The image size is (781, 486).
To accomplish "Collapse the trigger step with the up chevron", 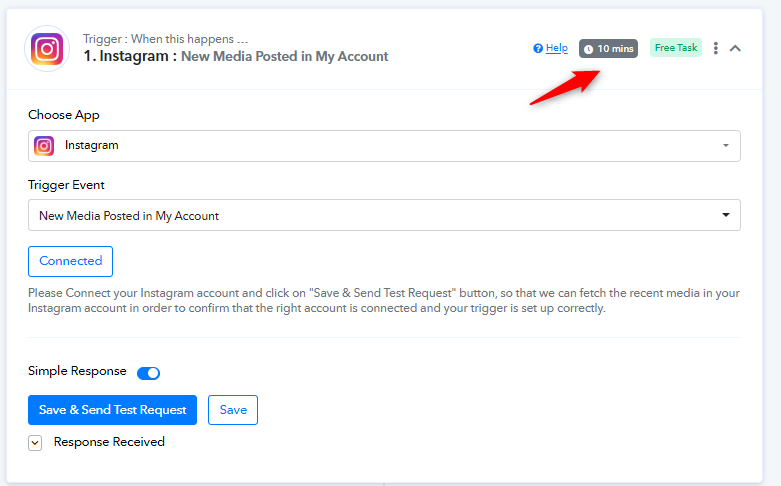I will pos(736,48).
